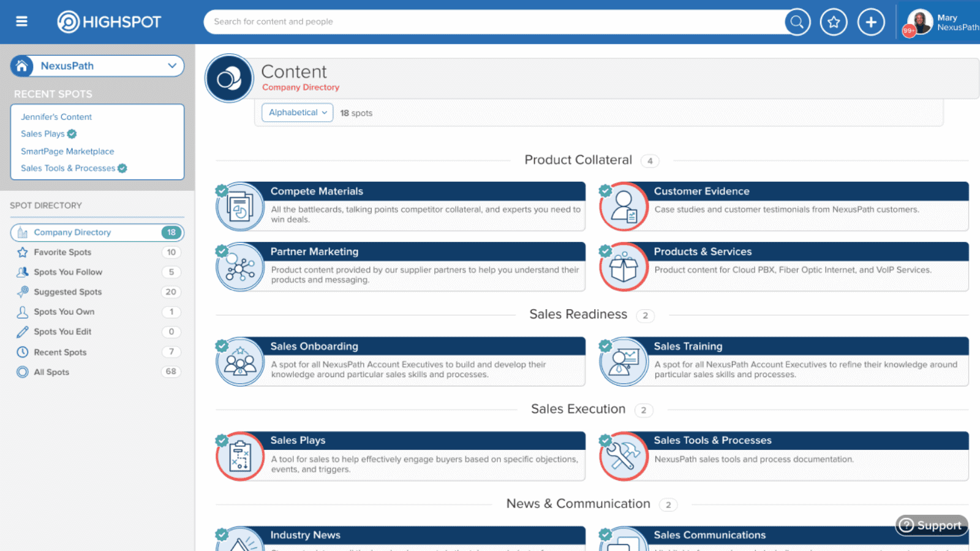Screen dimensions: 980x551
Task: Open Products & Services box icon
Action: pos(624,267)
